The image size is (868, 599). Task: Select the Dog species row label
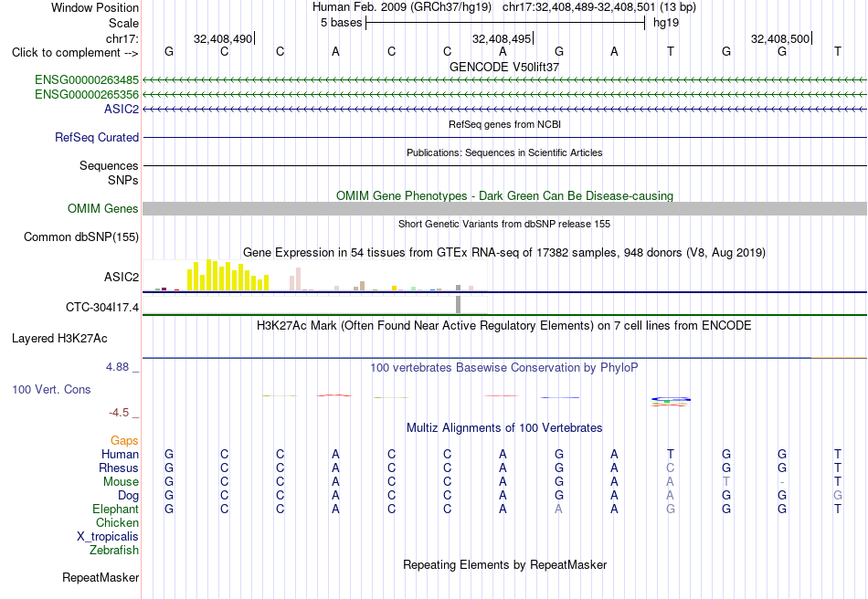pyautogui.click(x=129, y=496)
